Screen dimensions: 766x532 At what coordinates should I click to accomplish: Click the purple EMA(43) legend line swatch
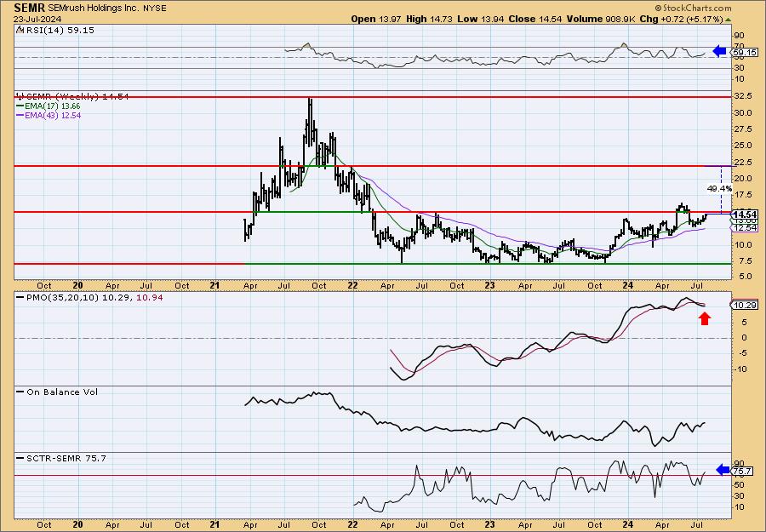(x=20, y=116)
